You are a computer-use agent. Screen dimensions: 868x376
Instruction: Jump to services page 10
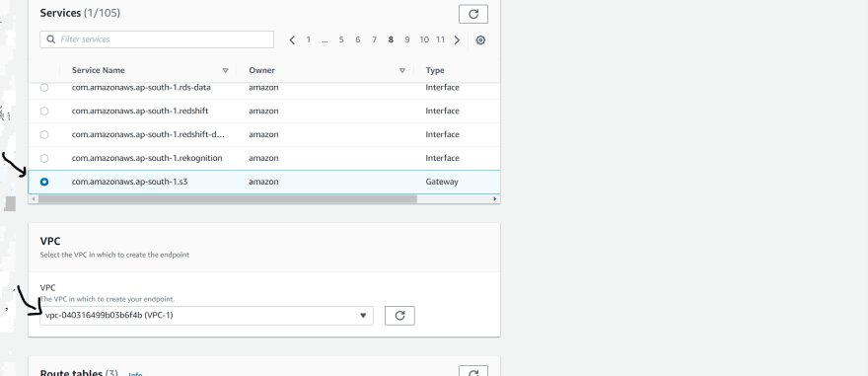424,39
